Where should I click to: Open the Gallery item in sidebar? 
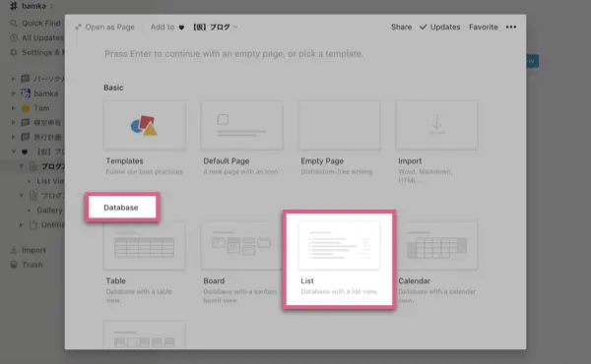click(49, 211)
